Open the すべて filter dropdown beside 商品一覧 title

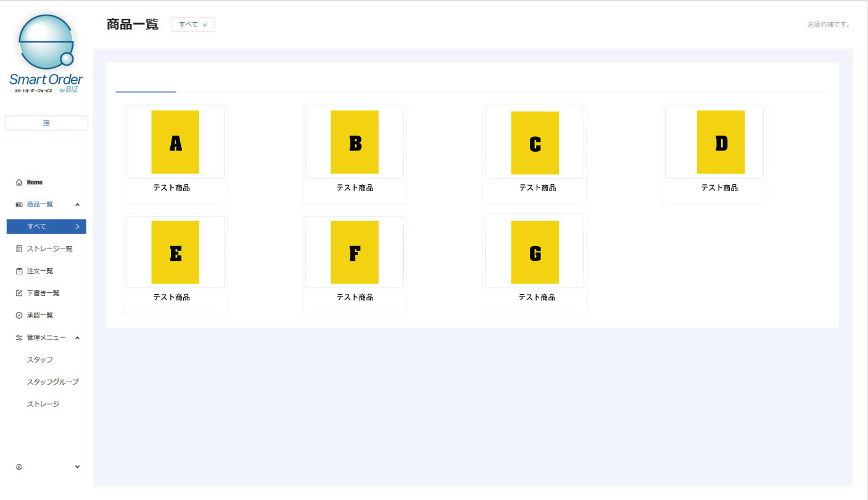click(193, 25)
